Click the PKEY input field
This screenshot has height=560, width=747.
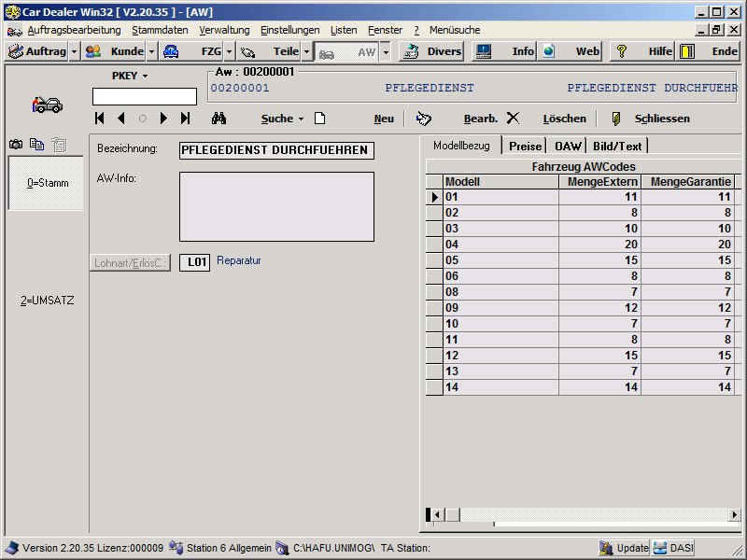[145, 96]
